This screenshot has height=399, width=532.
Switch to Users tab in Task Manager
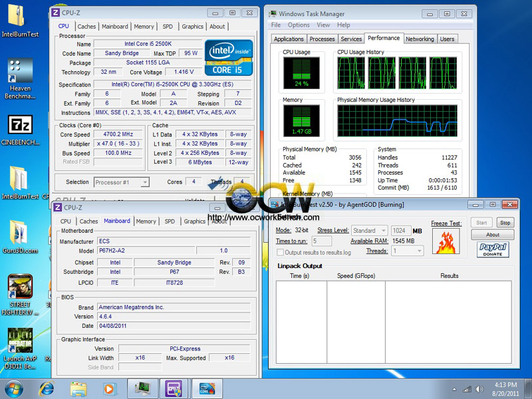pos(447,39)
